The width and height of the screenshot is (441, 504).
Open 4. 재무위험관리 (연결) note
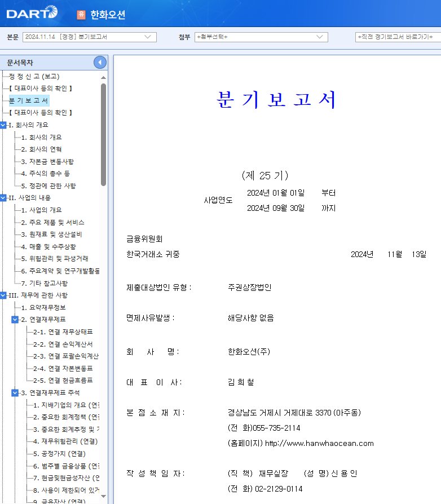(x=65, y=441)
